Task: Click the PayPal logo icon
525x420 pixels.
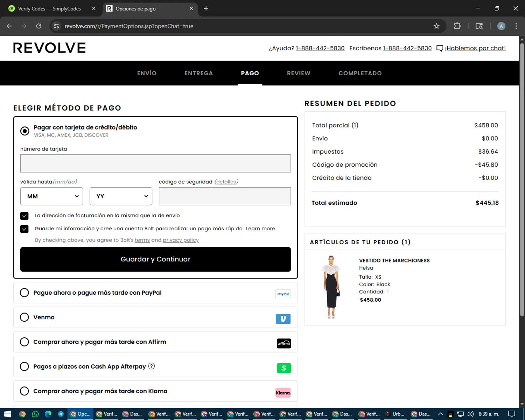Action: click(x=283, y=294)
